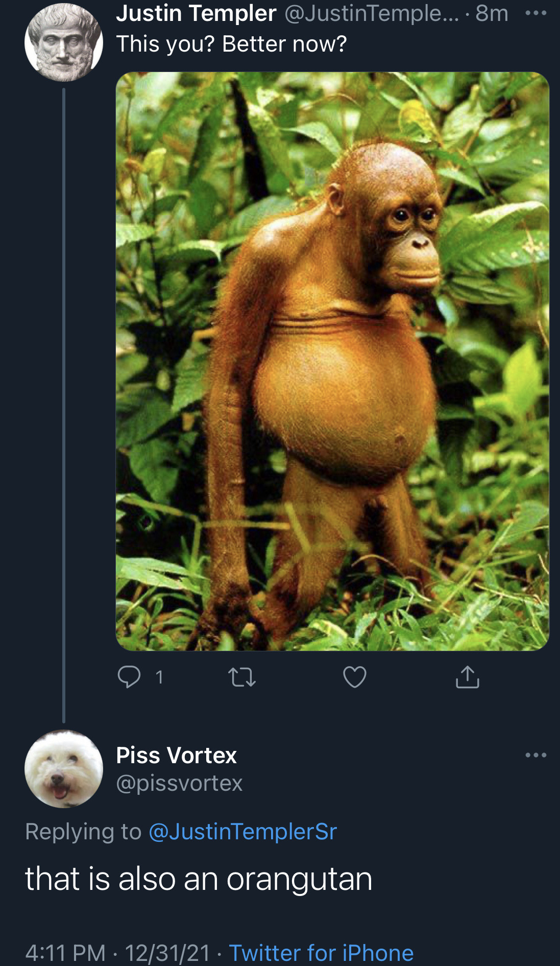Open the @JustinTemplerSr reply mention
The width and height of the screenshot is (560, 966).
click(243, 832)
